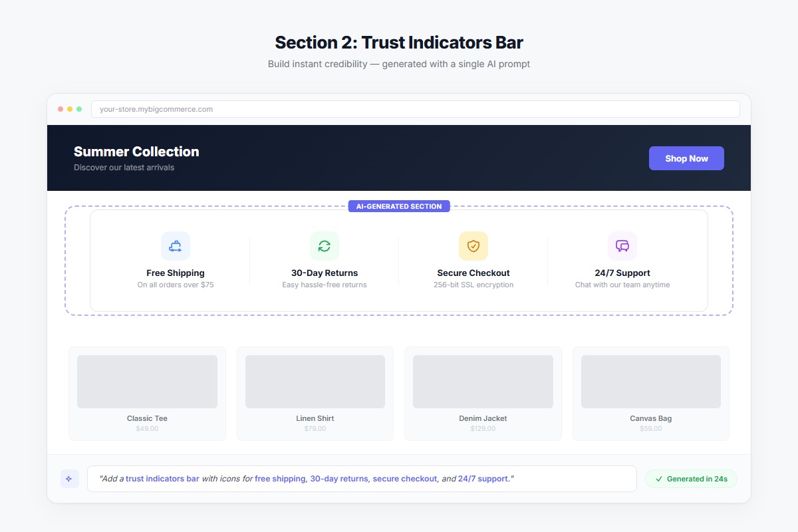The width and height of the screenshot is (798, 532).
Task: Click the yellow browser traffic light dot
Action: click(69, 108)
